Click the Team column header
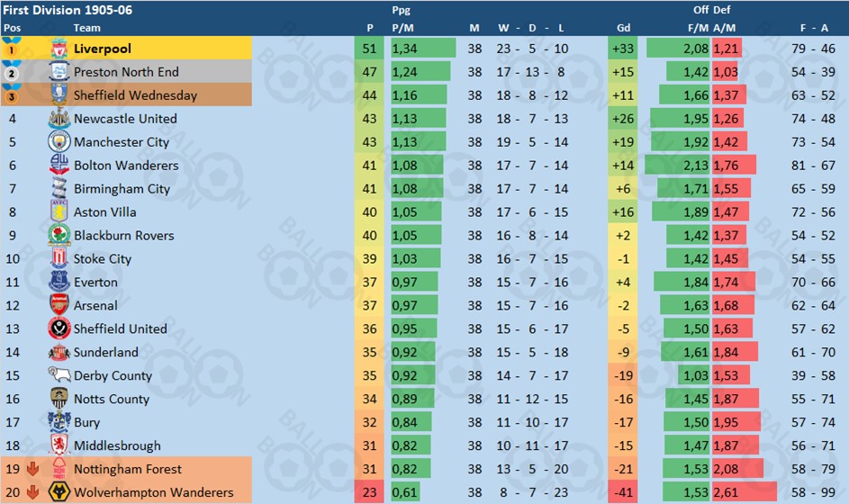 [87, 28]
